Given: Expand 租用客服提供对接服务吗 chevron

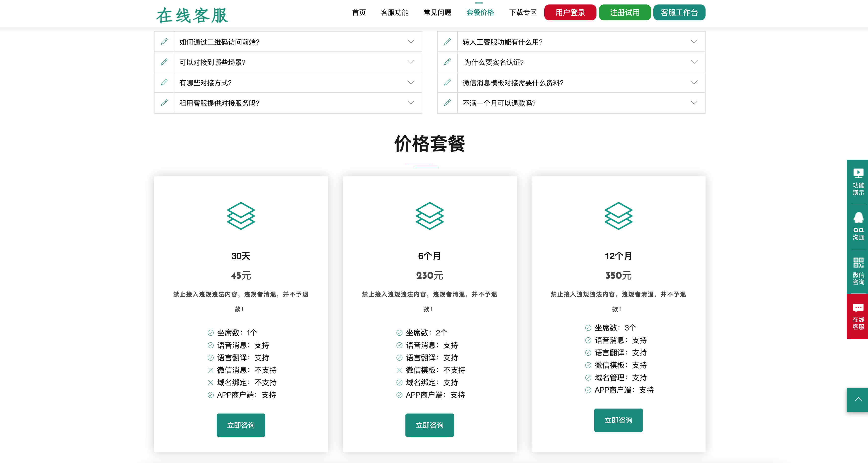Looking at the screenshot, I should click(411, 103).
